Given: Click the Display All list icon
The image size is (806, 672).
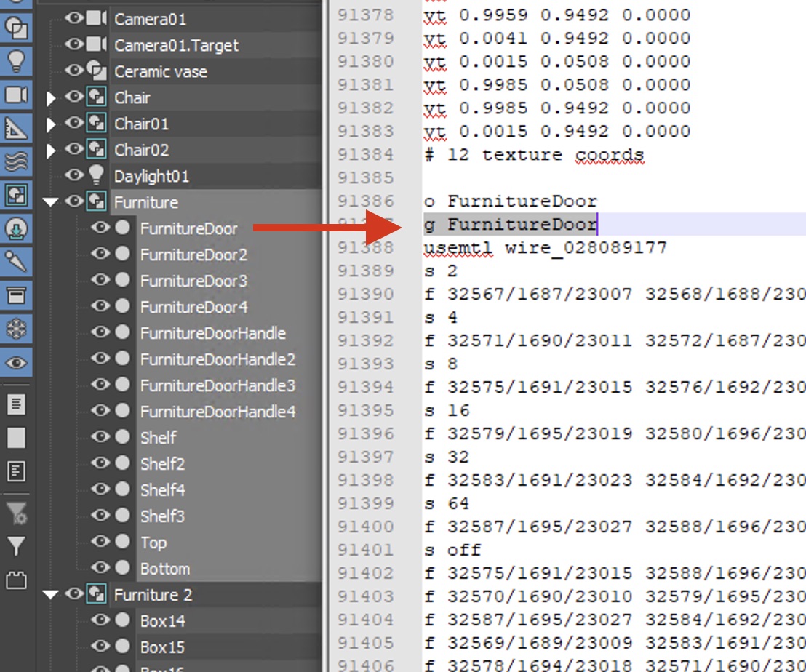Looking at the screenshot, I should pos(15,404).
